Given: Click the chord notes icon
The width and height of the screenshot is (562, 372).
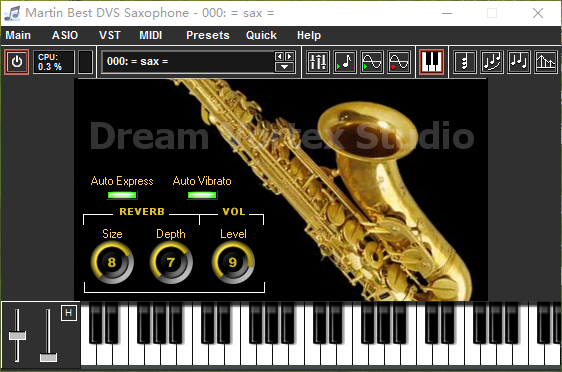Looking at the screenshot, I should 465,62.
